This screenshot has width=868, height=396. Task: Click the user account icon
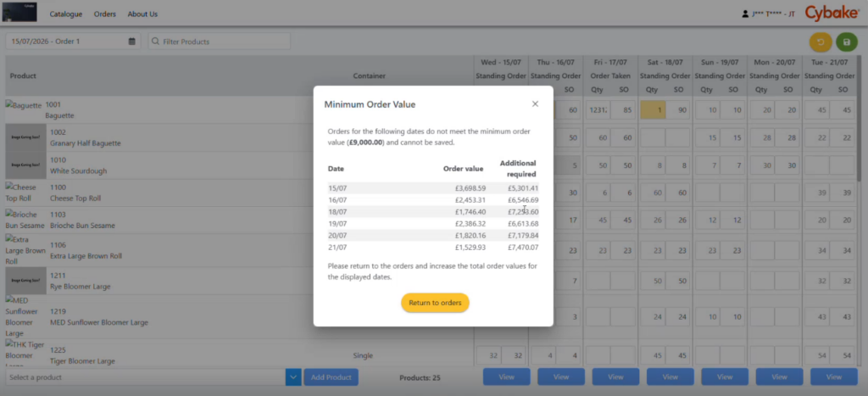745,14
